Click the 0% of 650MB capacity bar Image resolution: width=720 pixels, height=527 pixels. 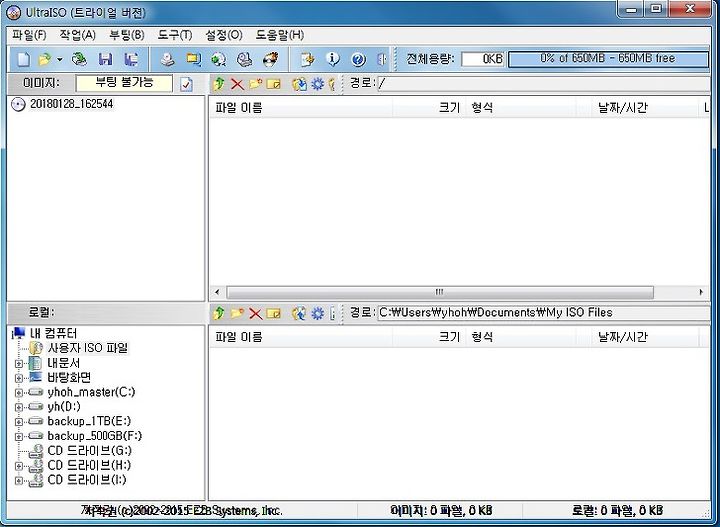click(x=608, y=59)
